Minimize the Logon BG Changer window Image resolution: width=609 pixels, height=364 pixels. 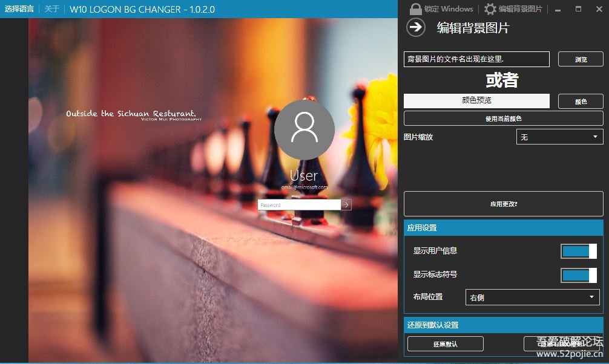(x=558, y=9)
